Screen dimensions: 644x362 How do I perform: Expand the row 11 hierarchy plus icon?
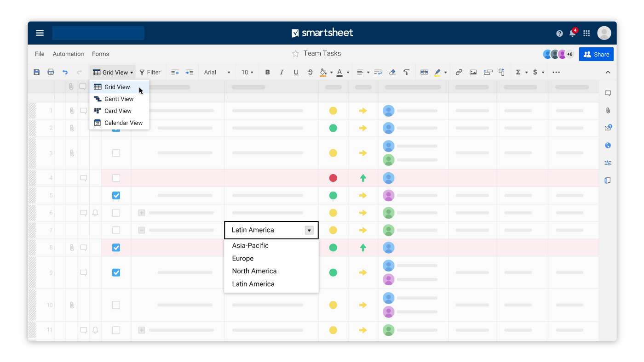click(x=142, y=330)
